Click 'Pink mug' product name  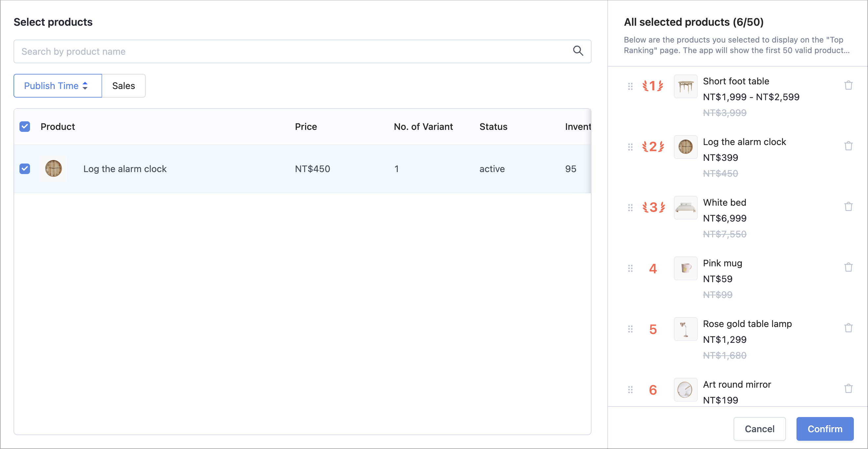point(722,263)
